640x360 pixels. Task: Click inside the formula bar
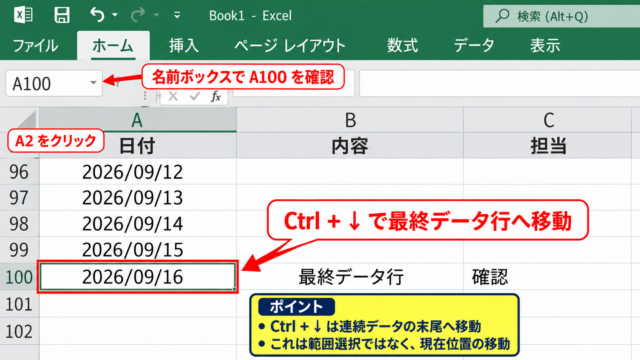click(500, 84)
